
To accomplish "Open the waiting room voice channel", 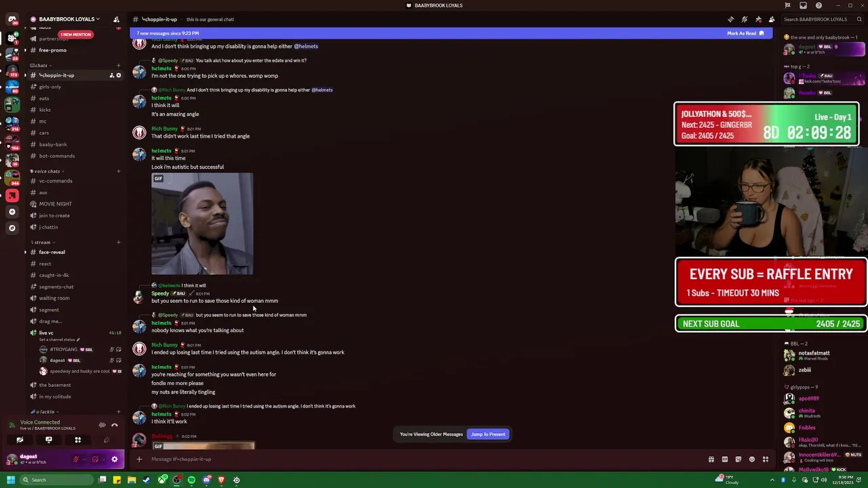I will click(75, 298).
